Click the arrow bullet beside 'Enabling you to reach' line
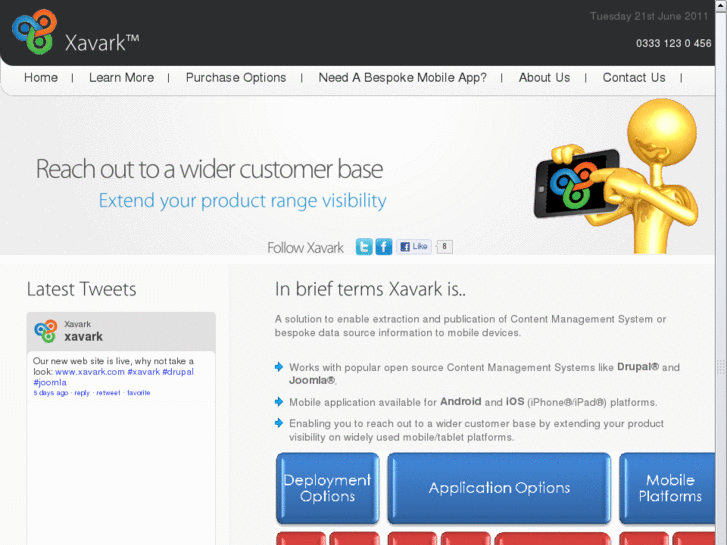Image resolution: width=727 pixels, height=545 pixels. tap(279, 423)
